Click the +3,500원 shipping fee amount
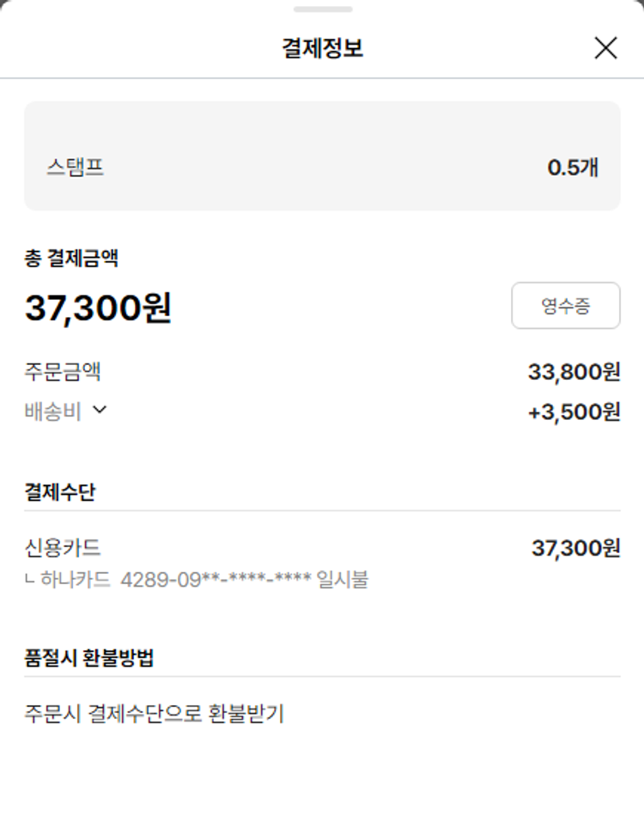The image size is (644, 816). click(x=574, y=412)
